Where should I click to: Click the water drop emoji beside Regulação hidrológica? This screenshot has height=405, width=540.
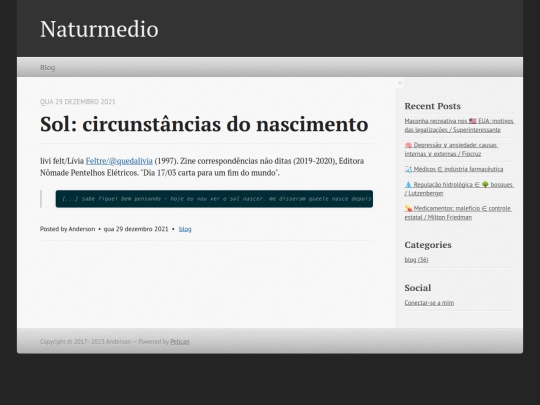pos(408,185)
